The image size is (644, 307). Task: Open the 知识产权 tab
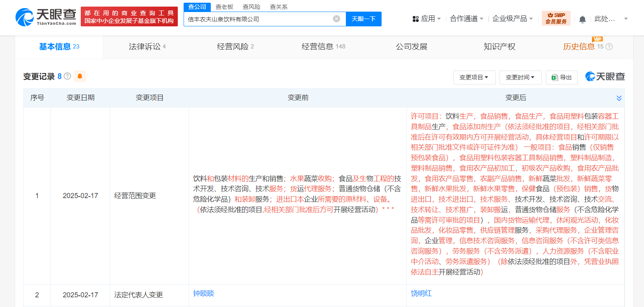click(500, 47)
